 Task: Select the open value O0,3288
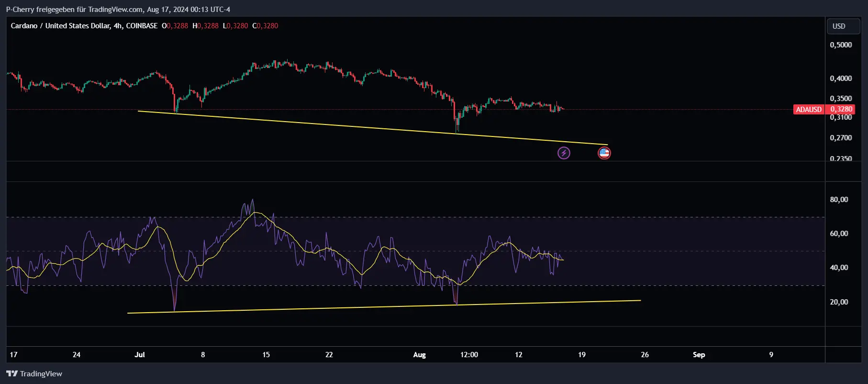175,26
